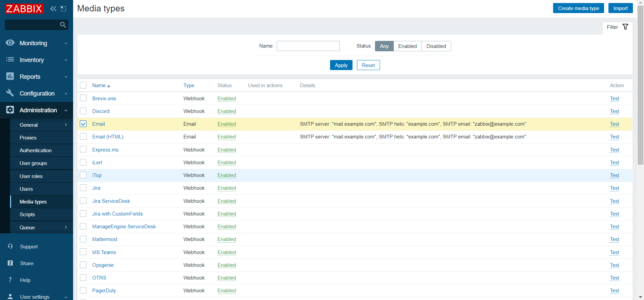Expand the Monitoring menu chevron
Viewport: 644px width, 300px height.
point(66,43)
